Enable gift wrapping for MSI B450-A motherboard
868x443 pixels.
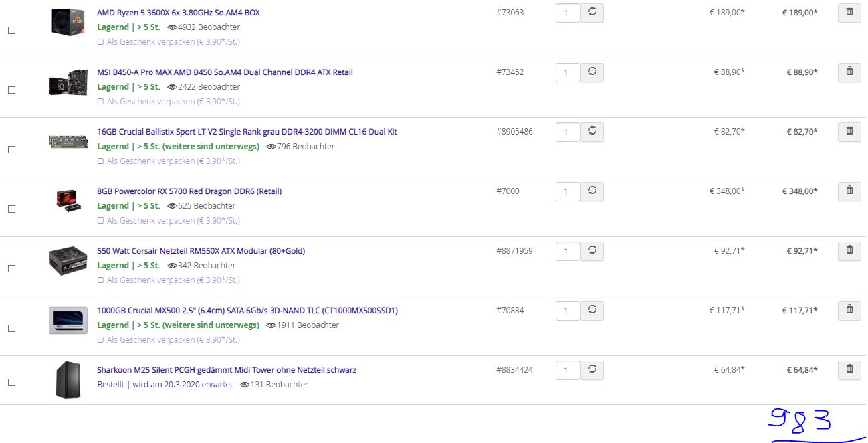tap(101, 102)
